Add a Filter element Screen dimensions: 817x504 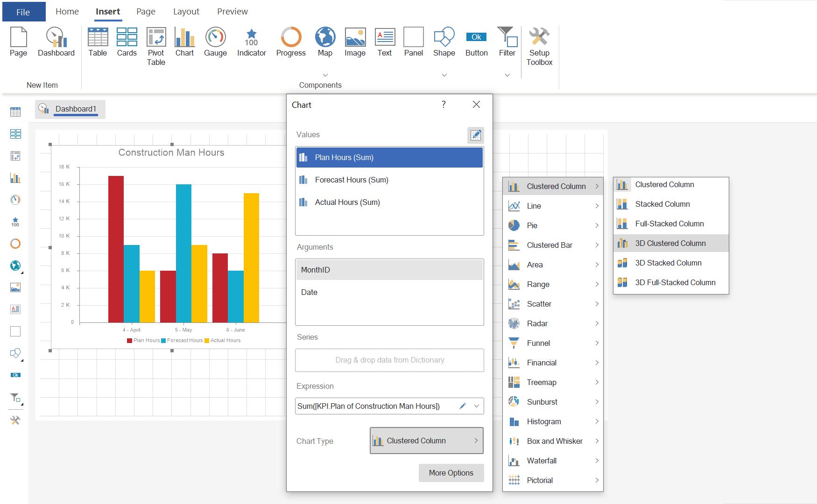[x=507, y=42]
